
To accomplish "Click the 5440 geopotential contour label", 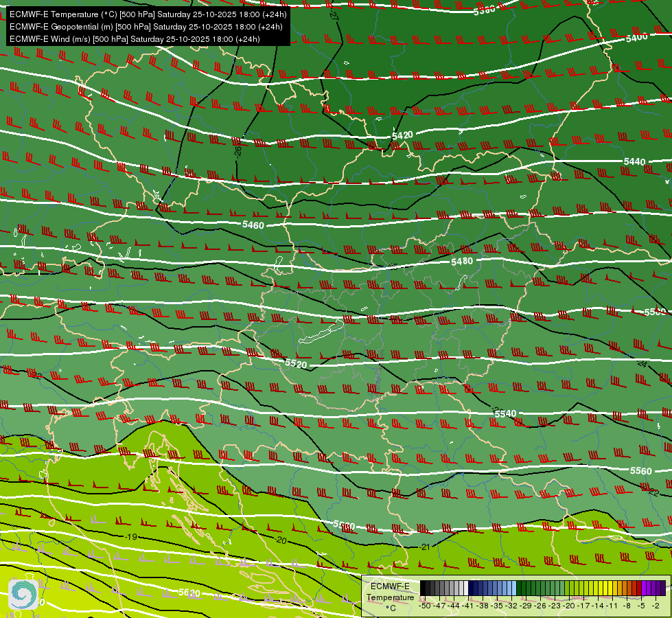I will (x=634, y=161).
